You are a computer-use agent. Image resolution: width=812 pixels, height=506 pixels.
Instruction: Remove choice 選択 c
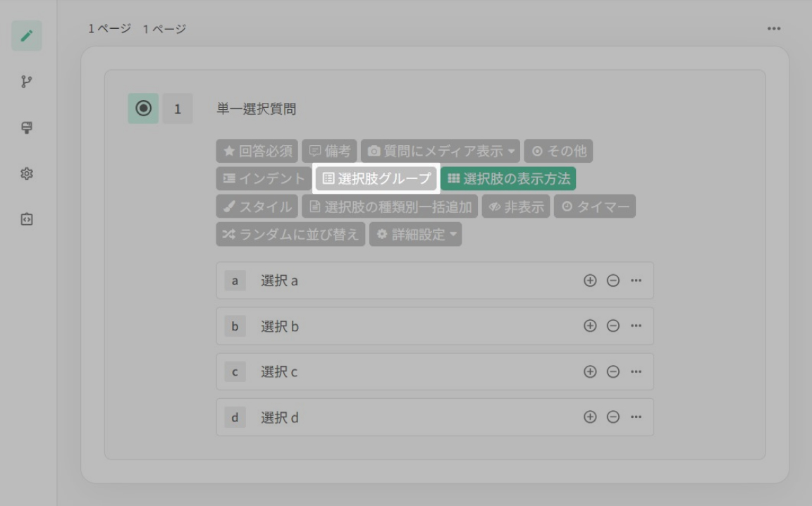(613, 371)
